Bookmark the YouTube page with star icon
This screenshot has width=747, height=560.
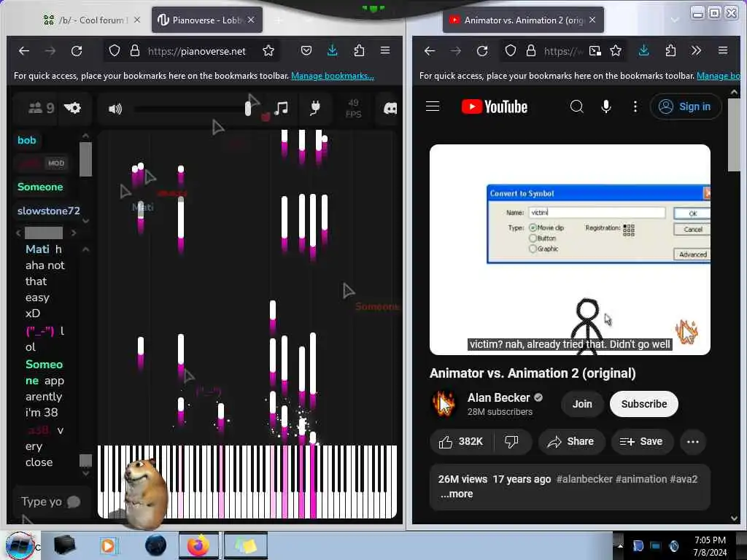tap(616, 50)
